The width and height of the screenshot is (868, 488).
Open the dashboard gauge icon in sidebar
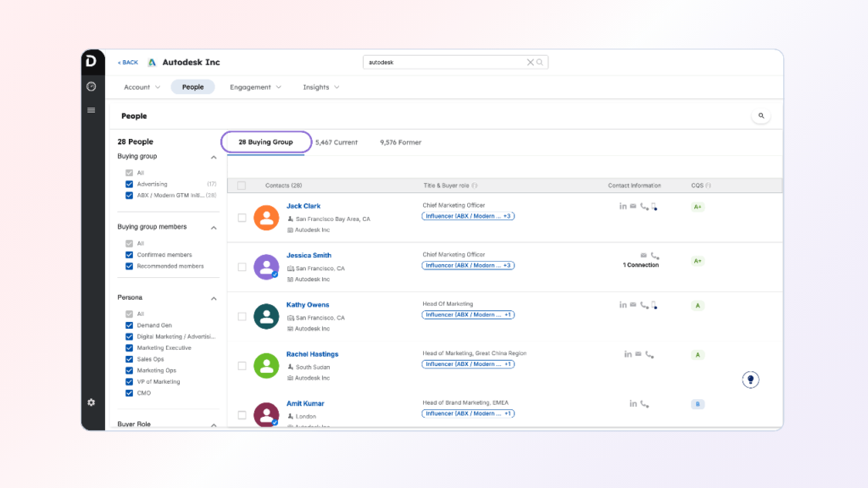coord(92,86)
